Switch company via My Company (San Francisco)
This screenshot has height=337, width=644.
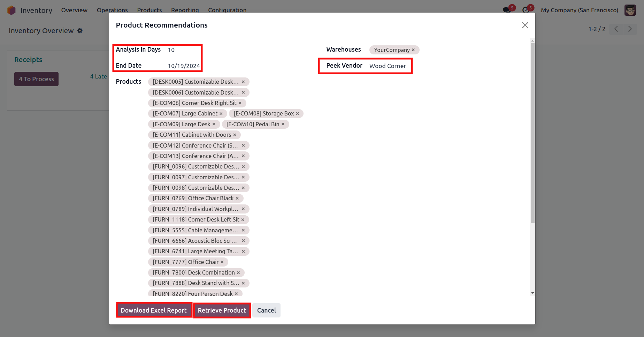580,10
